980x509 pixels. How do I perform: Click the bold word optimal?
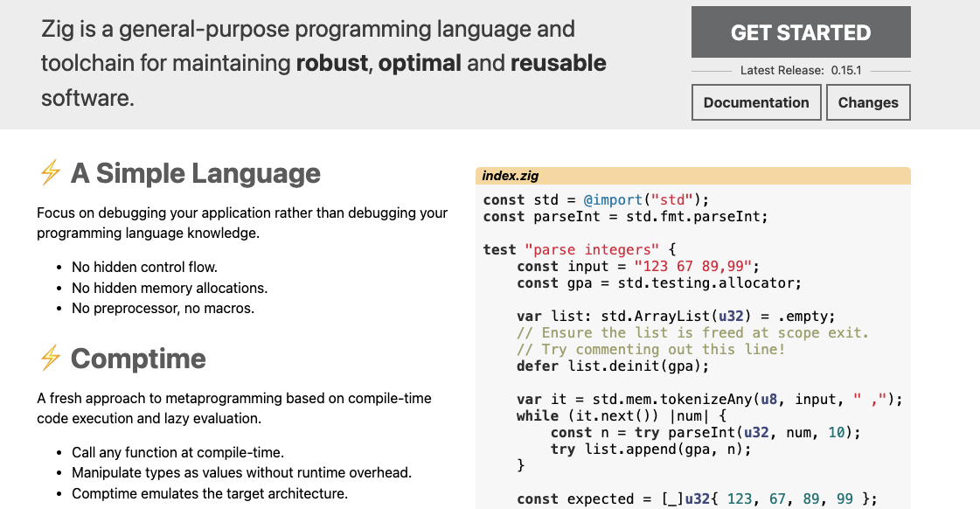420,63
